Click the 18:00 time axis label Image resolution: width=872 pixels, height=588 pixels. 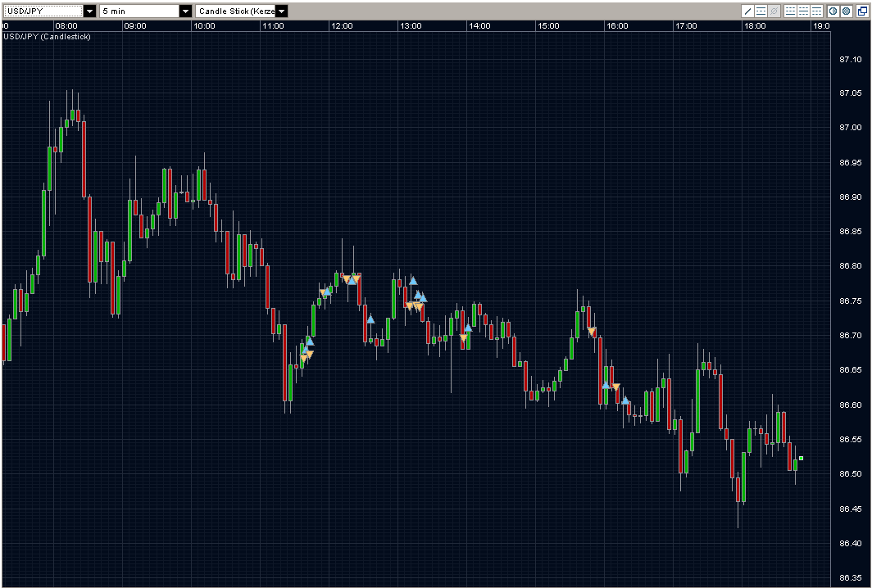(x=756, y=26)
